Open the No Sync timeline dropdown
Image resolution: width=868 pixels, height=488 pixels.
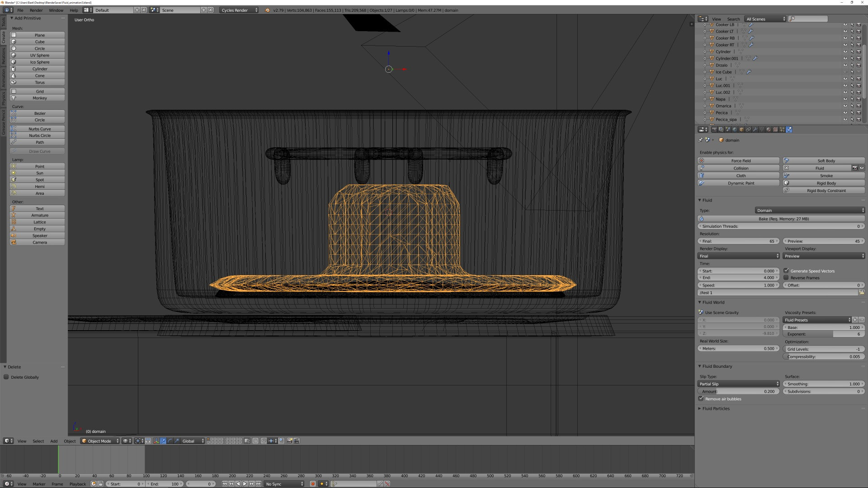pos(284,484)
